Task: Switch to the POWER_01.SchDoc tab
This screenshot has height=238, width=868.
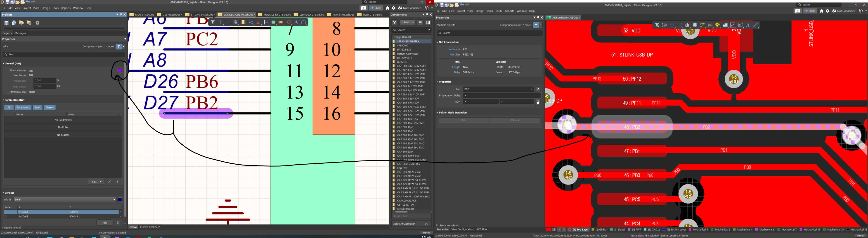Action: [342, 15]
